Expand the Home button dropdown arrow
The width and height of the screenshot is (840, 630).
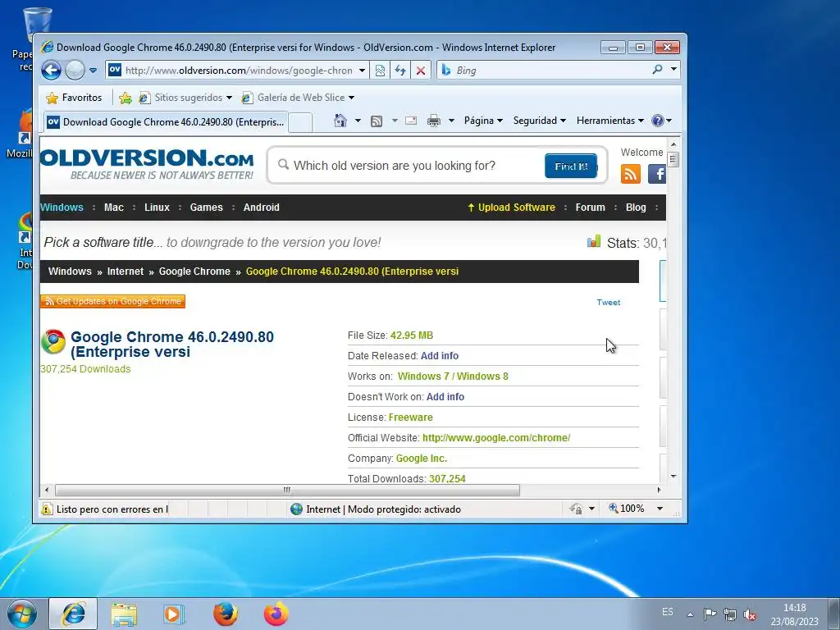tap(358, 121)
